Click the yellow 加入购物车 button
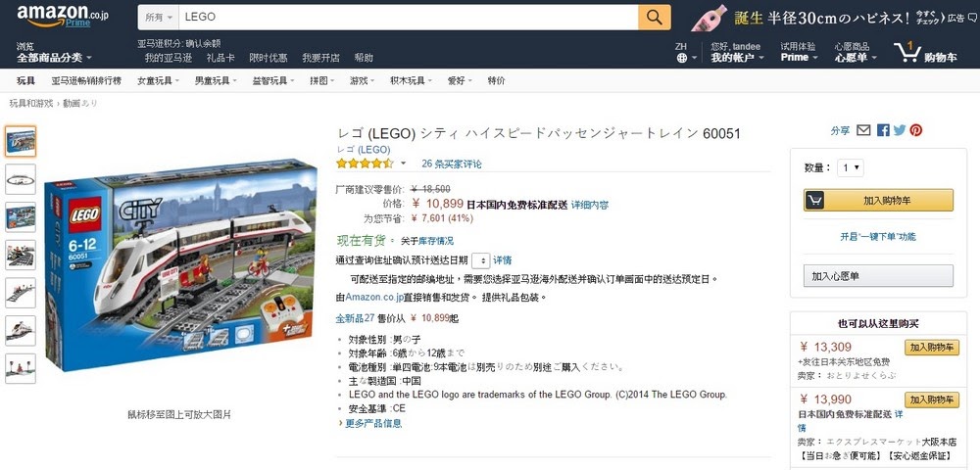This screenshot has width=980, height=470. coord(878,201)
